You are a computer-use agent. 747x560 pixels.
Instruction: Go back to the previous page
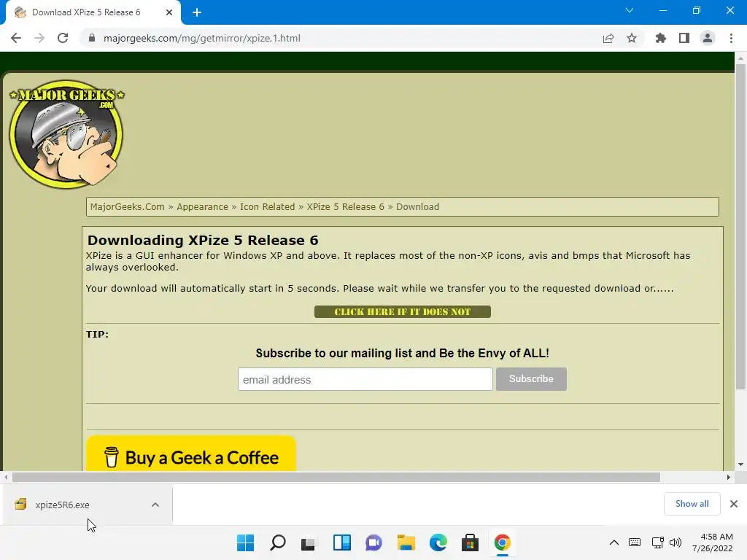[16, 38]
